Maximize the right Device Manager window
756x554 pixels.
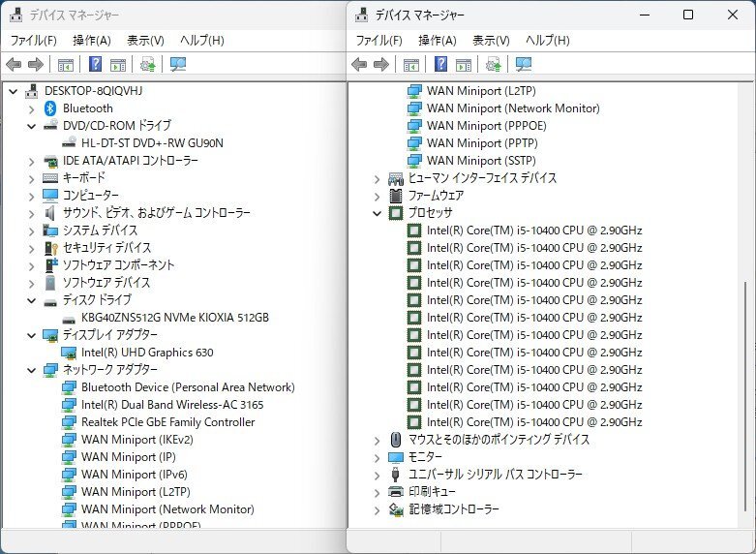(x=688, y=15)
